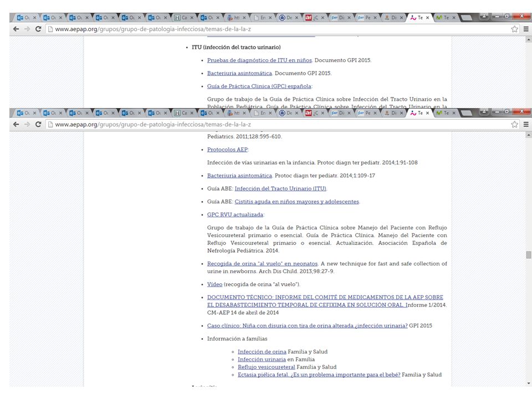
Task: Close the active pink-icon "Te" tab in lower window
Action: pos(427,113)
